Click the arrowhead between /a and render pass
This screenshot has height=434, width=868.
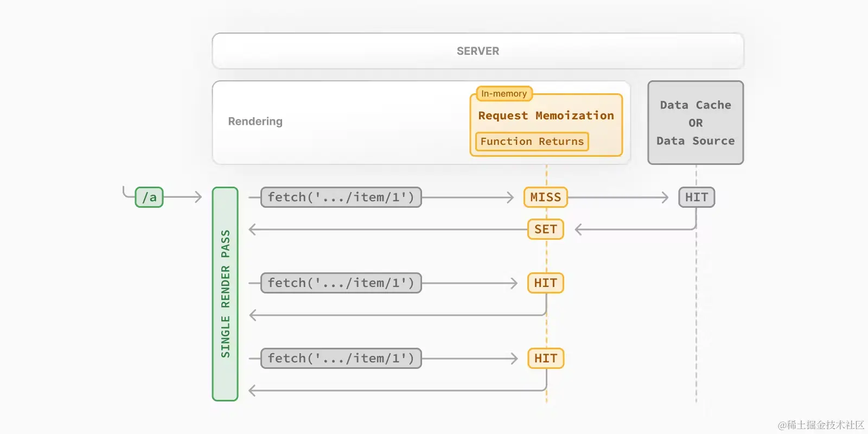click(198, 197)
